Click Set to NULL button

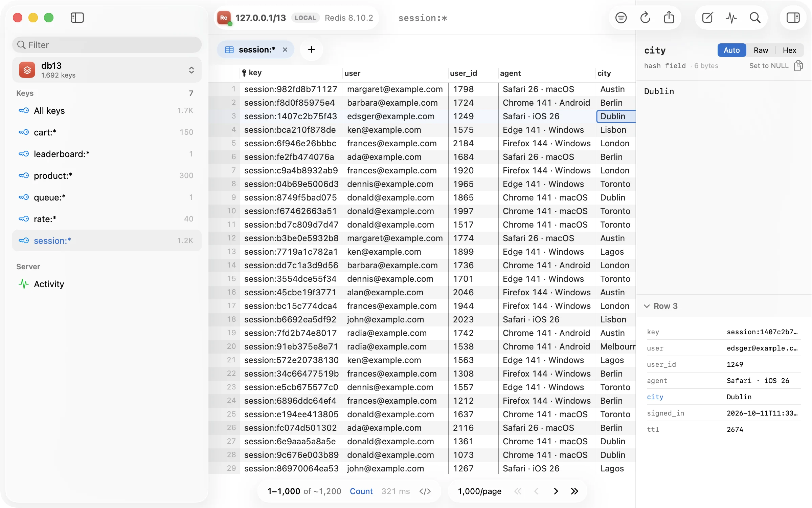coord(769,66)
